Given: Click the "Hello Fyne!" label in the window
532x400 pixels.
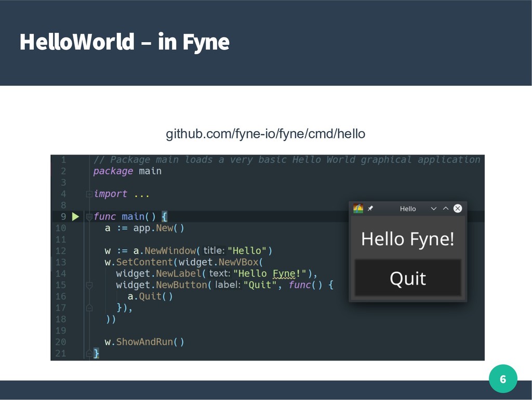Looking at the screenshot, I should click(407, 239).
